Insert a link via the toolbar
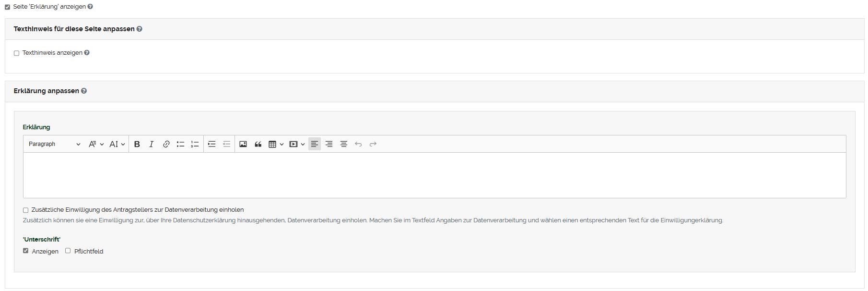Image resolution: width=868 pixels, height=291 pixels. click(x=166, y=144)
